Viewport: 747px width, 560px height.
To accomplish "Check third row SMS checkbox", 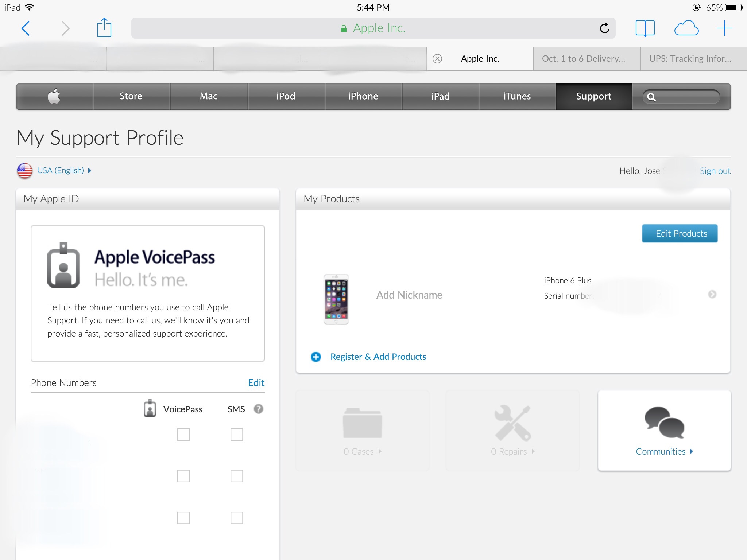I will tap(237, 518).
